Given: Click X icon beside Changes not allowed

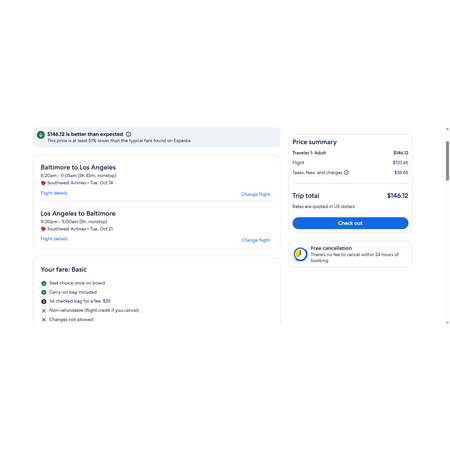Looking at the screenshot, I should 44,320.
